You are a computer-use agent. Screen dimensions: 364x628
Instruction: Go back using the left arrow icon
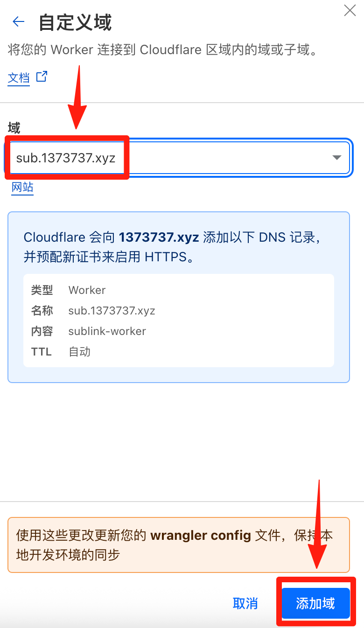(x=18, y=21)
